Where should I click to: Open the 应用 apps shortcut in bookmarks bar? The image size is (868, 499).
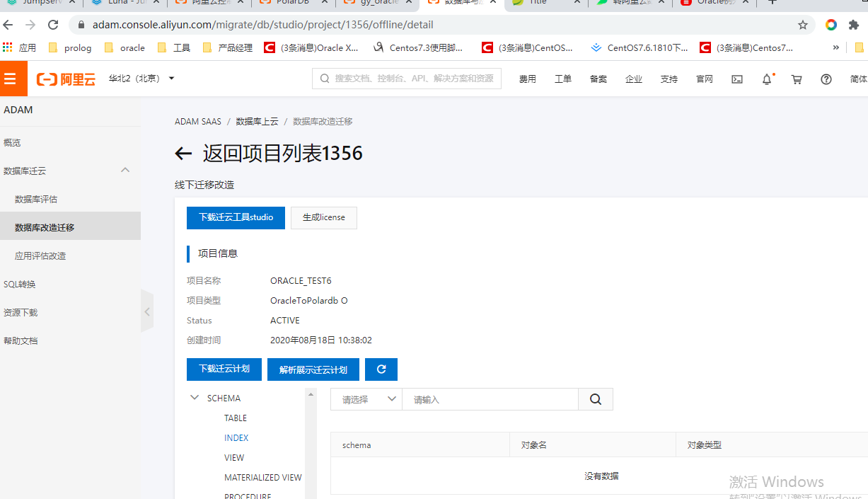20,48
